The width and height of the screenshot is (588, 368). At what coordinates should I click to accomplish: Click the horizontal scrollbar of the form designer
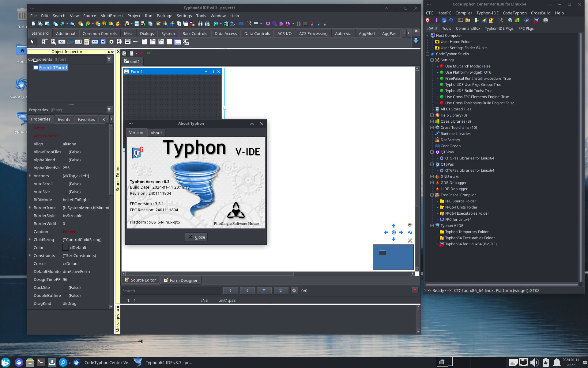pos(268,274)
